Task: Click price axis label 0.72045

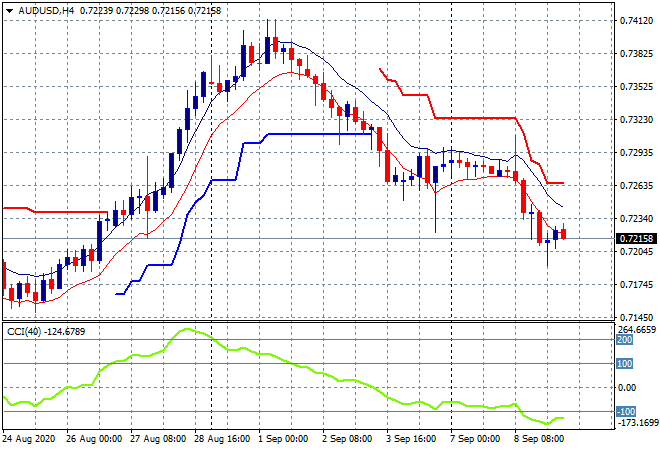Action: click(x=636, y=251)
